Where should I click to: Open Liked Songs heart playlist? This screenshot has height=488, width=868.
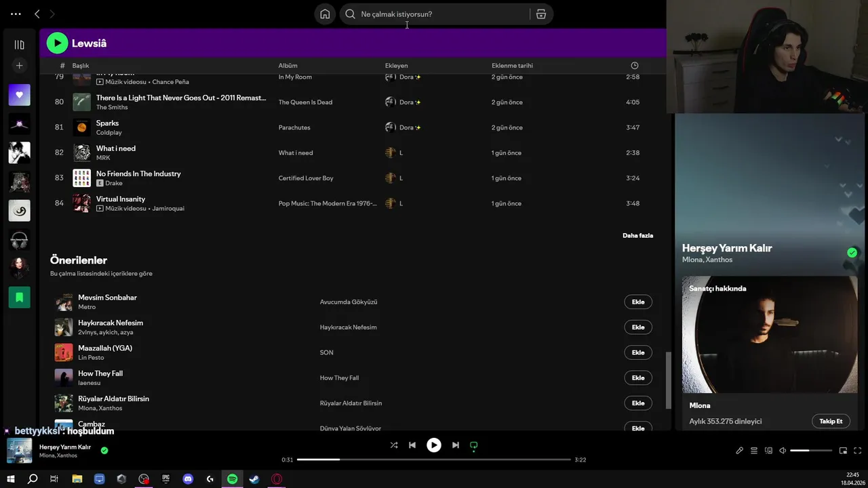pos(19,95)
